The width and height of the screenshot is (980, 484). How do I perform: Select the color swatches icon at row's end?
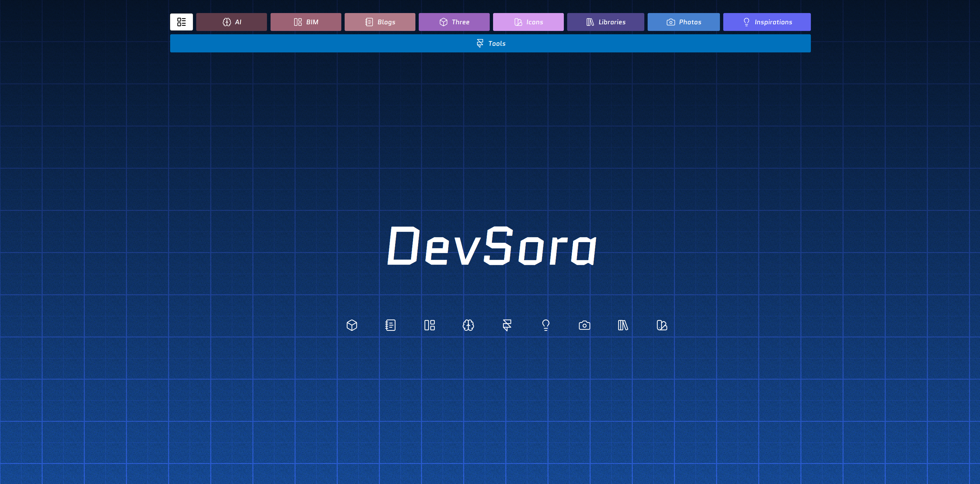pos(661,325)
